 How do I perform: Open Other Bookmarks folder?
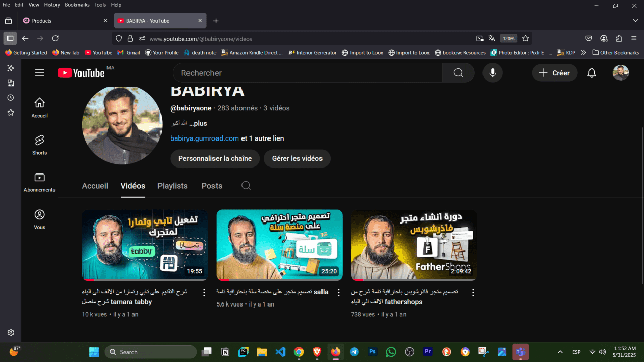click(615, 52)
